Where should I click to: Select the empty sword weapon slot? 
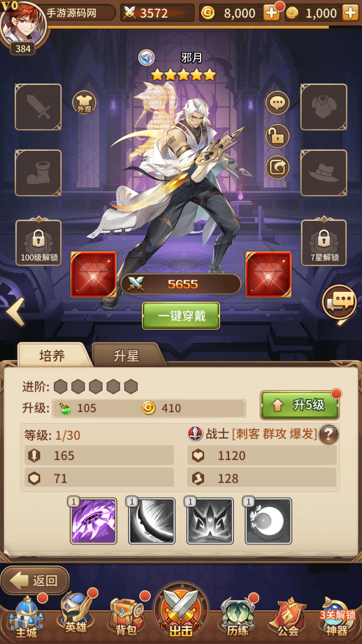pyautogui.click(x=38, y=107)
